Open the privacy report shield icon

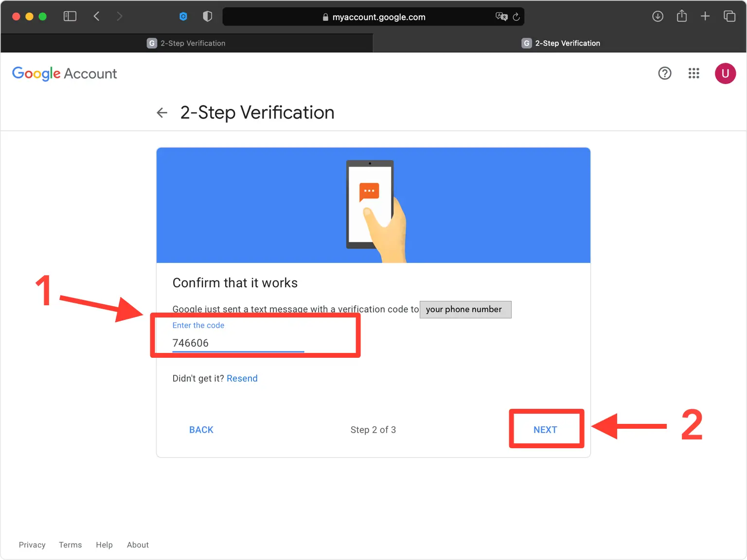pos(208,17)
